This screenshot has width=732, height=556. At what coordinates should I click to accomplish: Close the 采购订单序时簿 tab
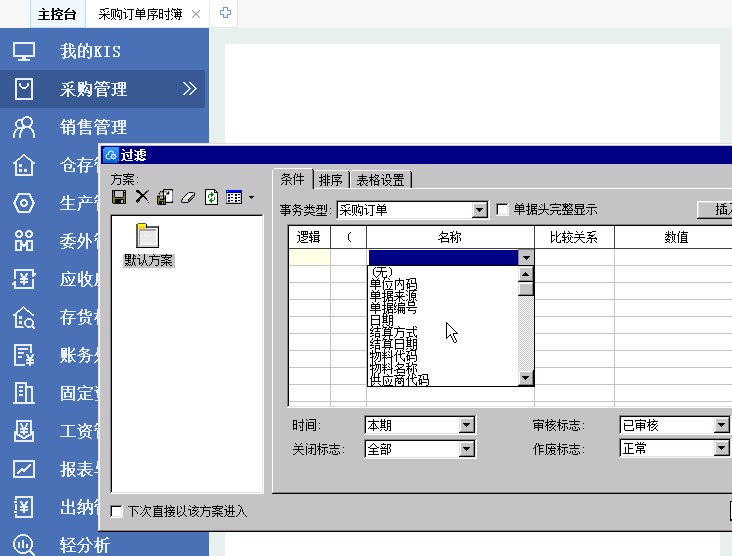pyautogui.click(x=196, y=14)
